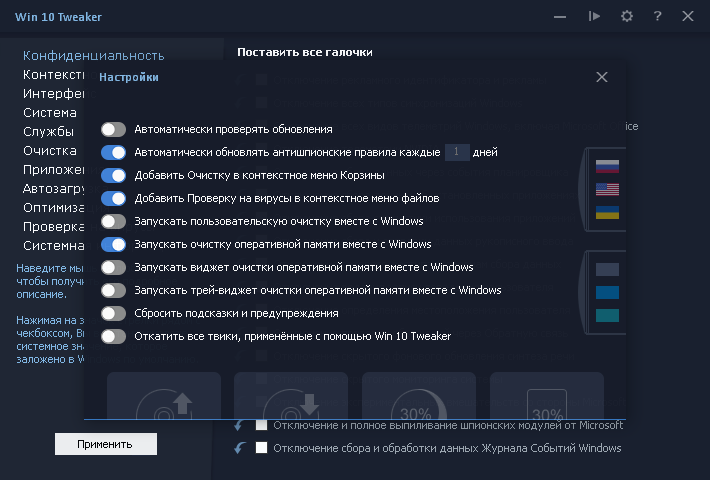This screenshot has width=710, height=480.
Task: Click the word дней after days field
Action: click(x=485, y=153)
